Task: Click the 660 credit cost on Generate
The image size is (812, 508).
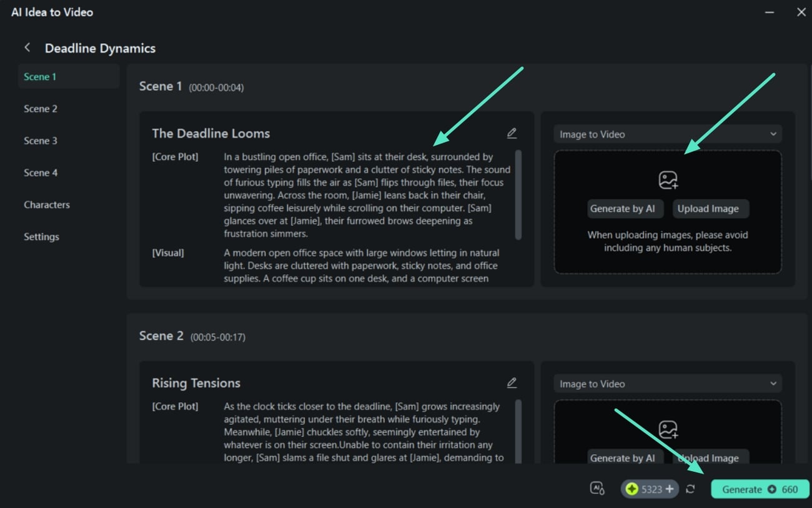Action: [790, 489]
